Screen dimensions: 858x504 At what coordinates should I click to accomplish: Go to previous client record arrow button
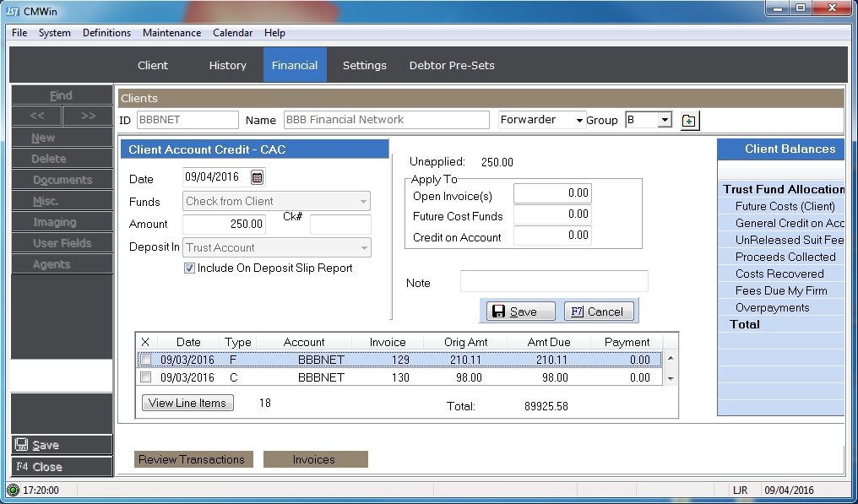pyautogui.click(x=36, y=116)
